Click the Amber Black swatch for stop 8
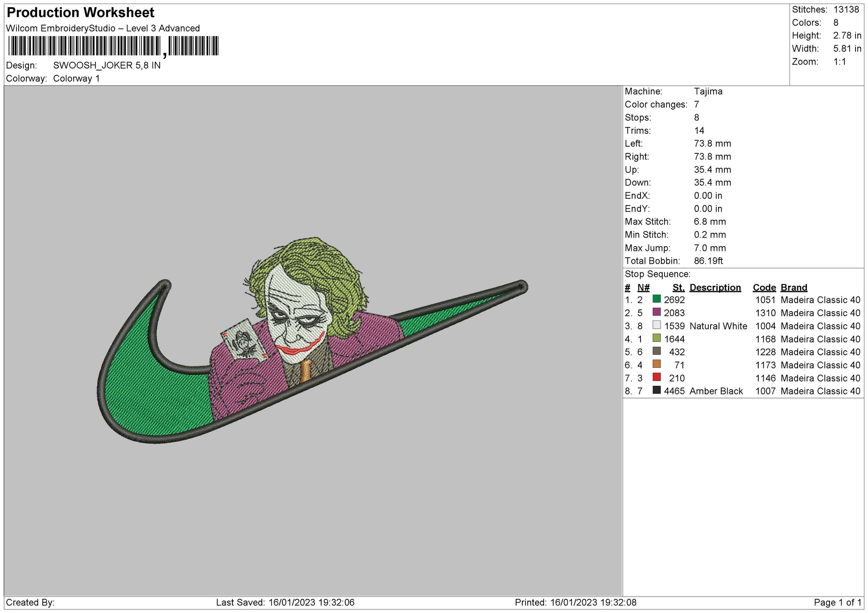 (656, 390)
